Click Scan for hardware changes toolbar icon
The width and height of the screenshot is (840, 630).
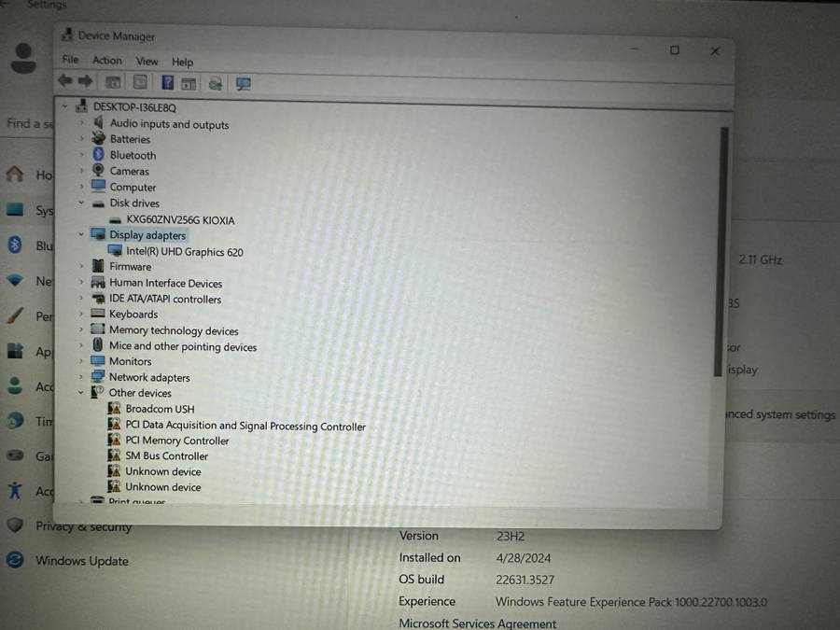[244, 84]
